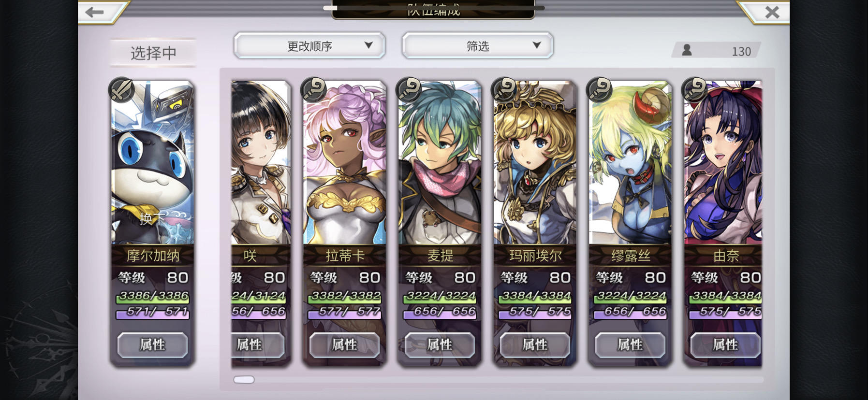Viewport: 868px width, 400px height.
Task: Click staff class icon on 由奈 card
Action: (694, 90)
